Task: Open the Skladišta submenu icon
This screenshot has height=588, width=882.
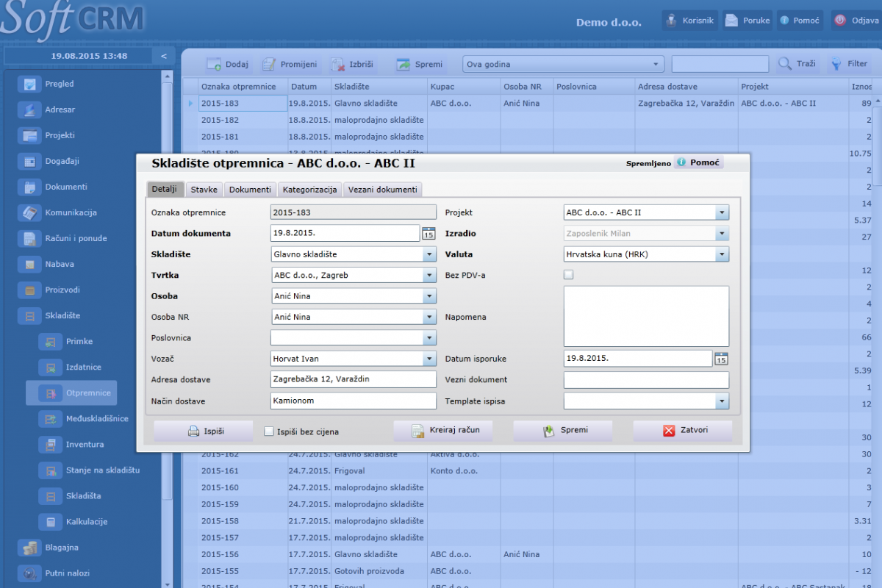Action: coord(50,496)
